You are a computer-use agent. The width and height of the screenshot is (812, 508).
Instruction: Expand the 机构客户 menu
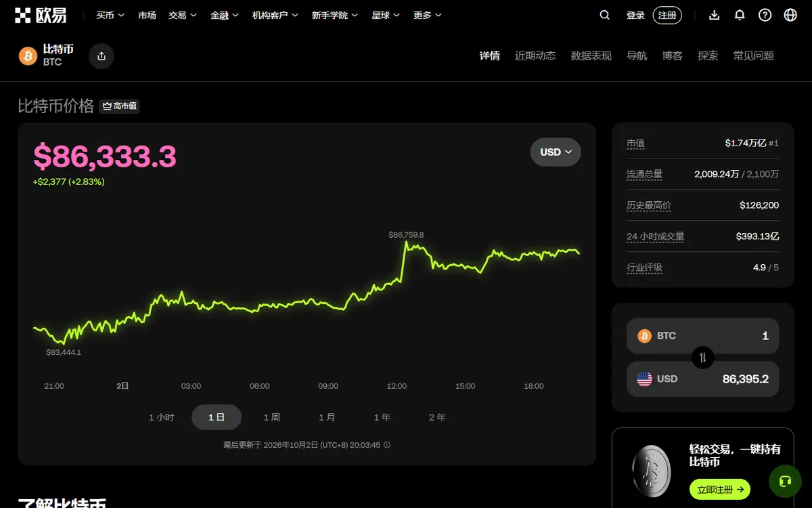(x=275, y=15)
